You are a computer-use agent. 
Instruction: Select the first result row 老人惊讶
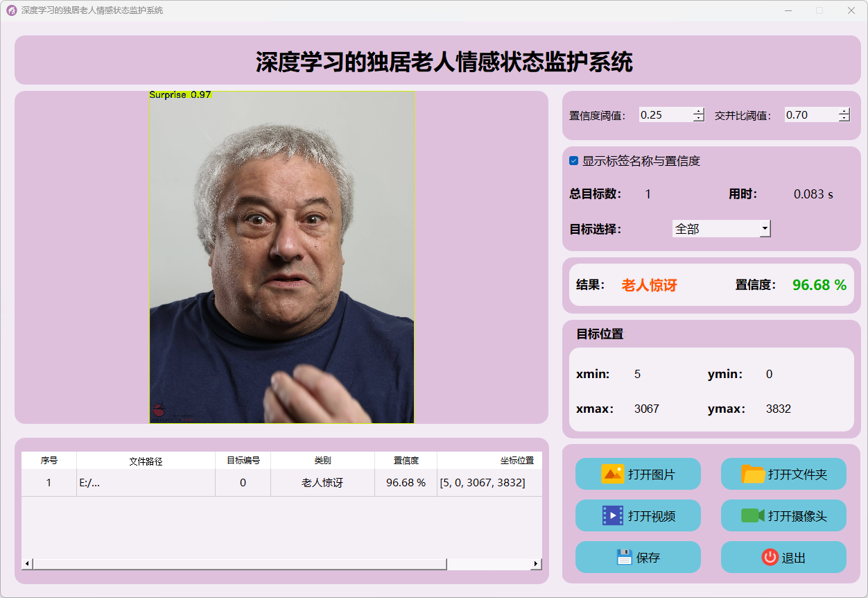[322, 483]
